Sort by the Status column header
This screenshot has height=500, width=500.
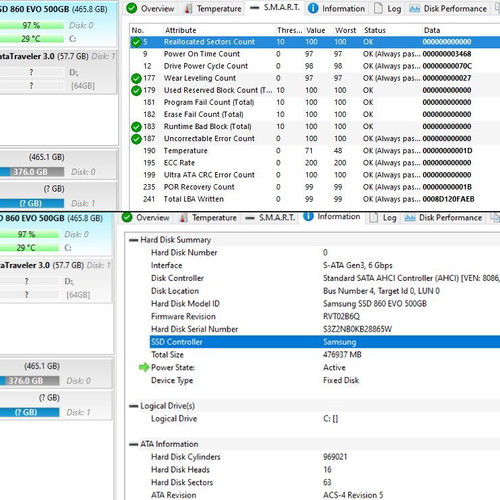tap(392, 30)
